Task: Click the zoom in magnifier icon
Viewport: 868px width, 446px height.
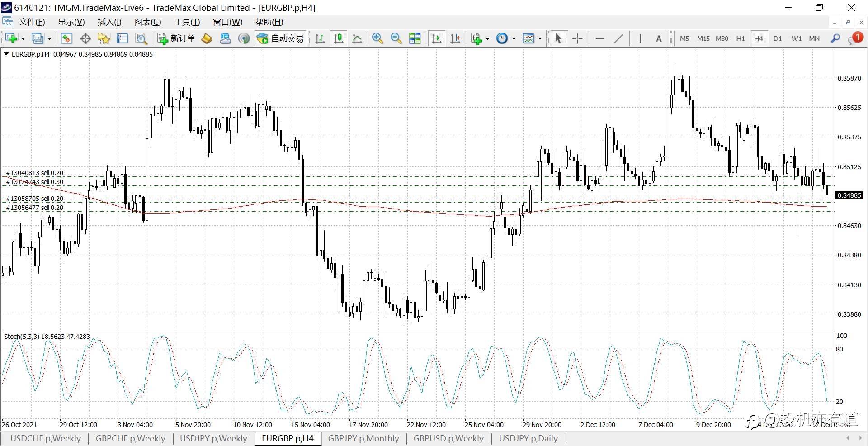Action: pyautogui.click(x=377, y=38)
